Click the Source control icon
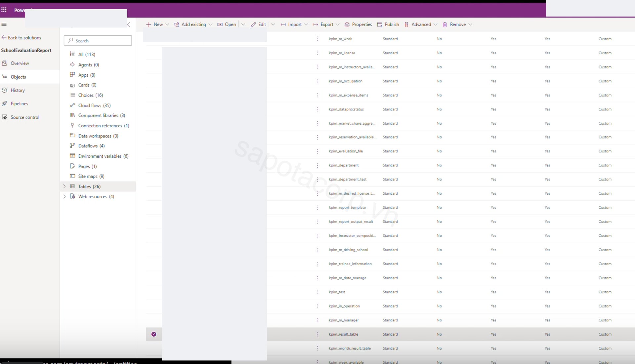This screenshot has height=364, width=635. [x=4, y=117]
